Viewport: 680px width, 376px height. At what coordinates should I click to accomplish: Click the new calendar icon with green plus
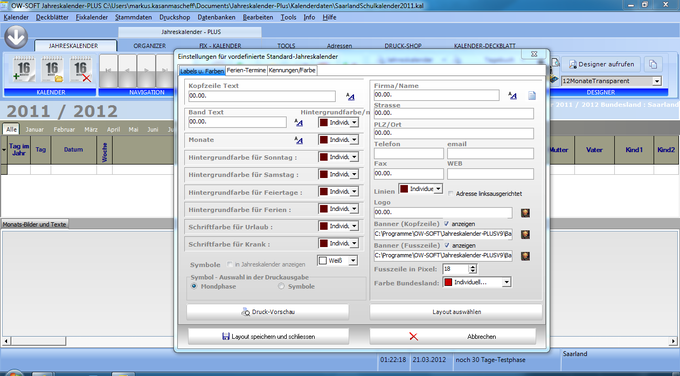24,69
